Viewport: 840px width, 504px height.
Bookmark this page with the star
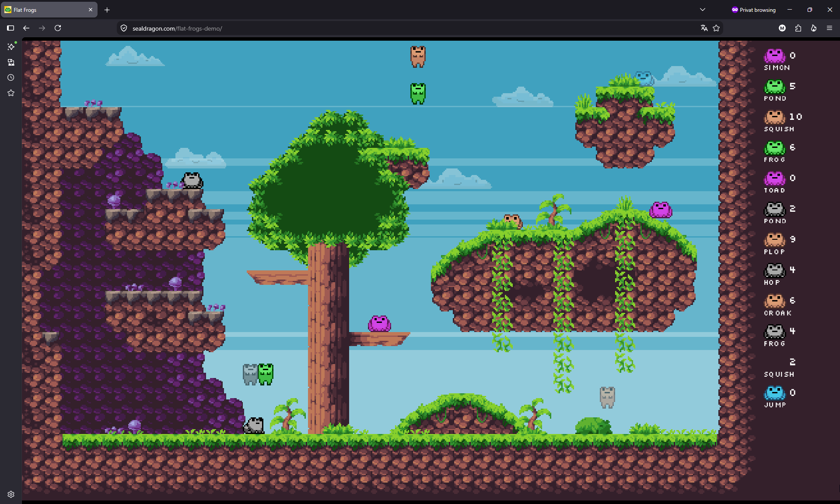pyautogui.click(x=716, y=28)
